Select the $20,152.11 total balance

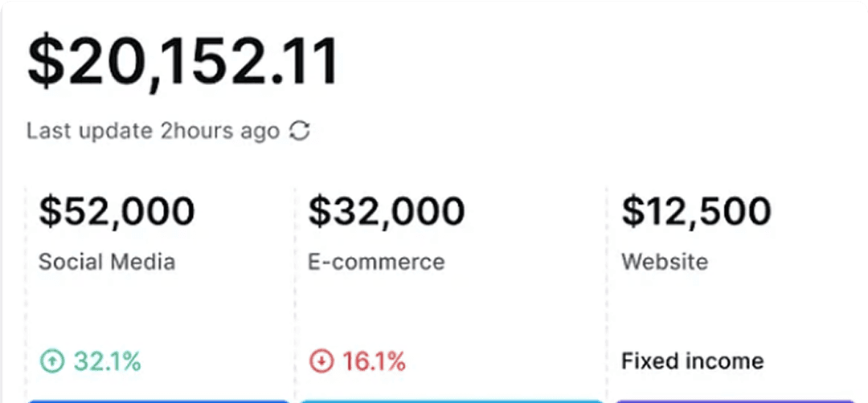(183, 63)
